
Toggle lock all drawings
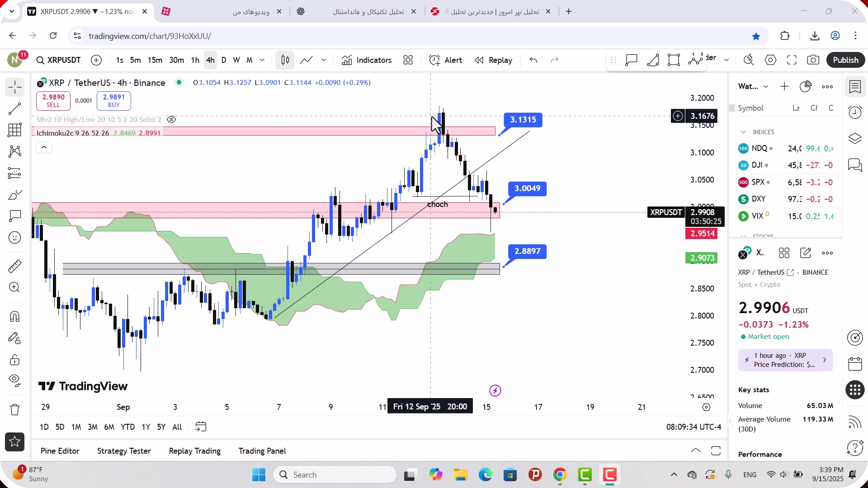[14, 360]
